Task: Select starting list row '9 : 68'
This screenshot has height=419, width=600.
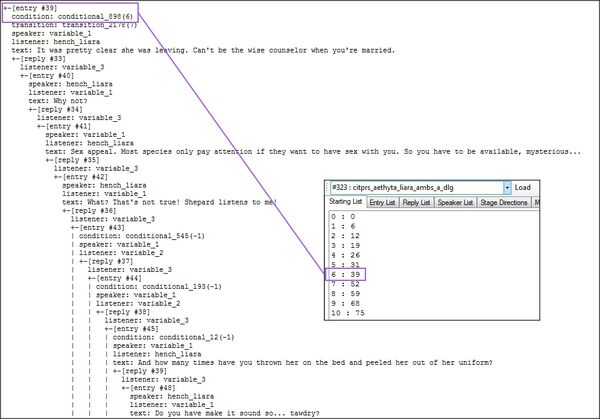Action: [345, 303]
